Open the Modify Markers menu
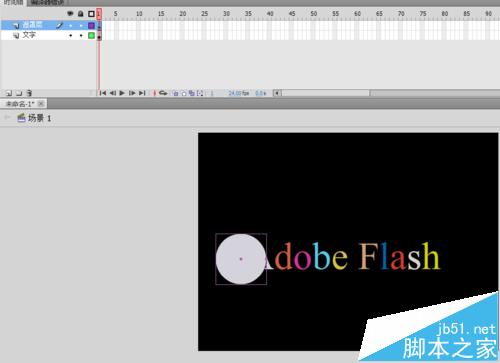Image resolution: width=500 pixels, height=363 pixels. click(200, 93)
